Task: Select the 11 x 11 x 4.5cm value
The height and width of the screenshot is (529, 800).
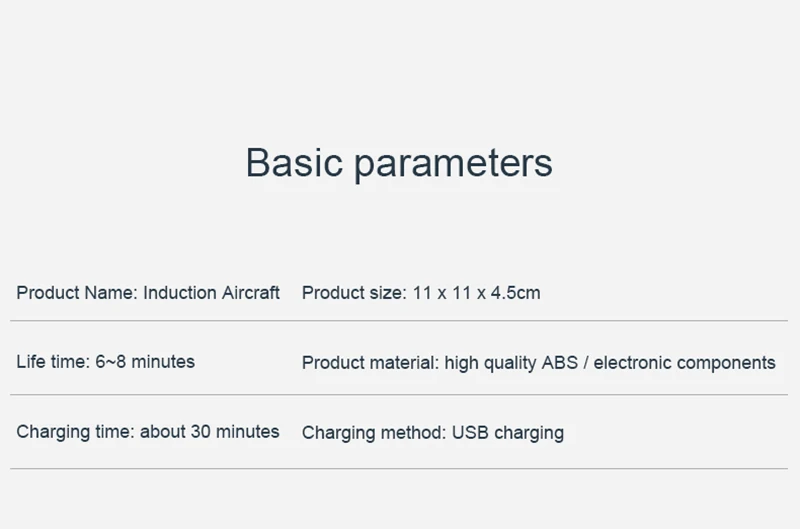Action: point(477,293)
